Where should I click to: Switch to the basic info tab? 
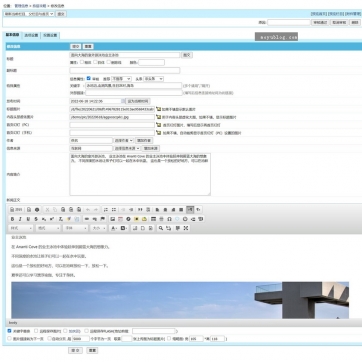12,35
